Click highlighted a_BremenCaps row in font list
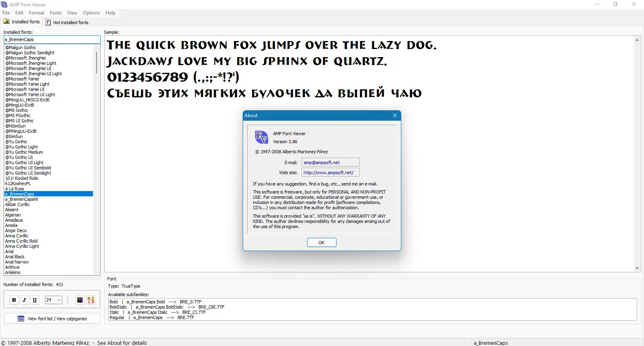This screenshot has height=346, width=644. pyautogui.click(x=49, y=194)
